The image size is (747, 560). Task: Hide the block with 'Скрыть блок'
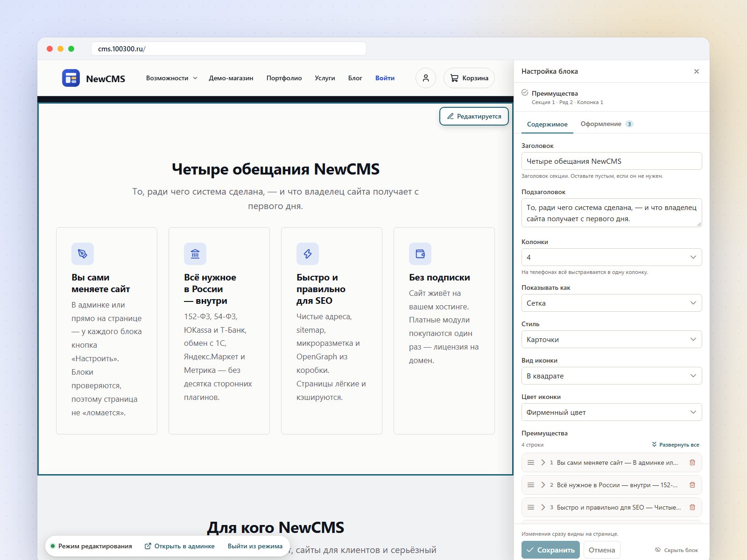point(677,550)
